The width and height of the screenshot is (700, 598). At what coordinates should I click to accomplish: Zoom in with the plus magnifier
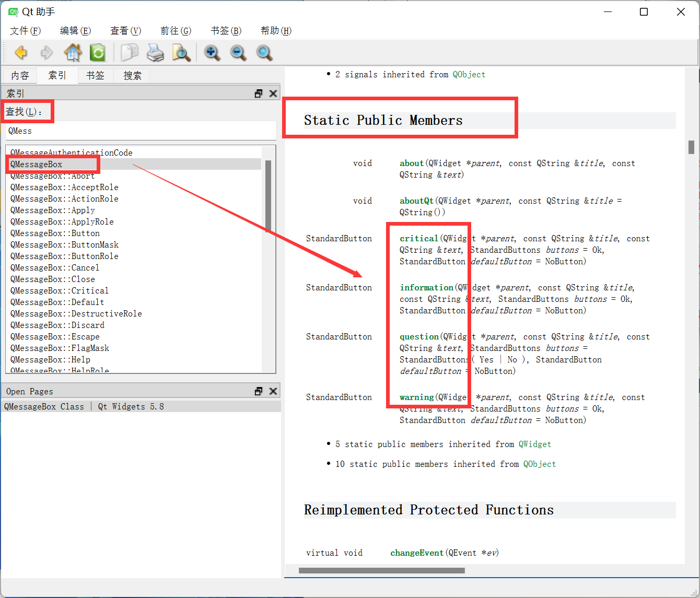tap(212, 53)
